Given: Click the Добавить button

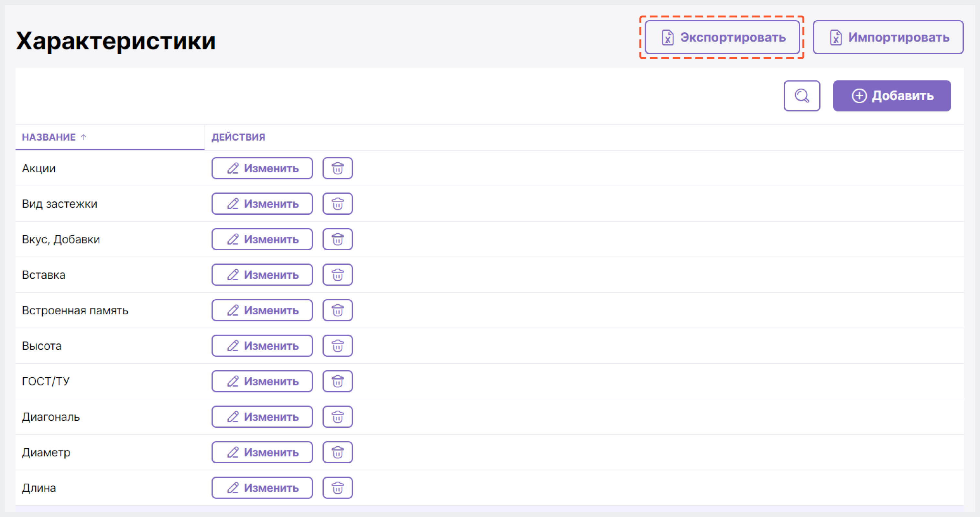Looking at the screenshot, I should point(892,96).
